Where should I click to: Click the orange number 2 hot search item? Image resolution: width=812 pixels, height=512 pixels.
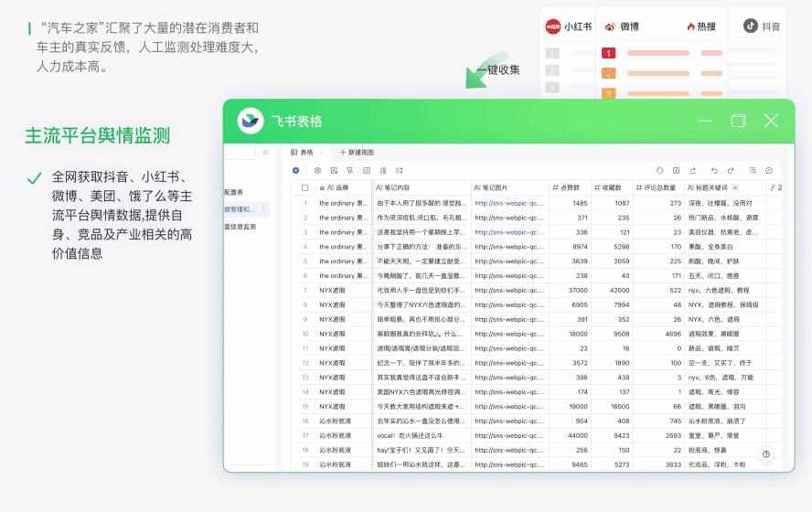[608, 73]
